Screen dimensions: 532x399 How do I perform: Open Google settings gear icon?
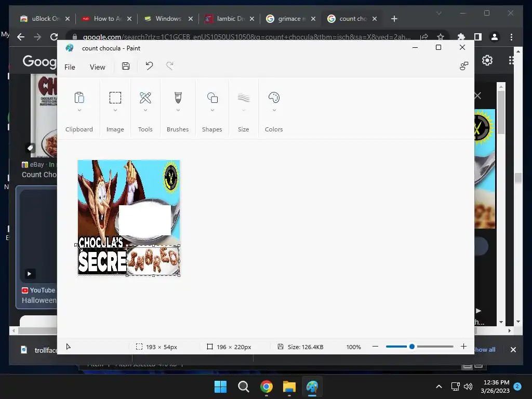487,60
